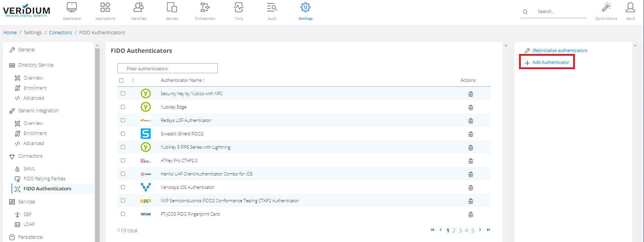
Task: Select checkbox for Vancosys iOS Authenticator
Action: pos(123,187)
